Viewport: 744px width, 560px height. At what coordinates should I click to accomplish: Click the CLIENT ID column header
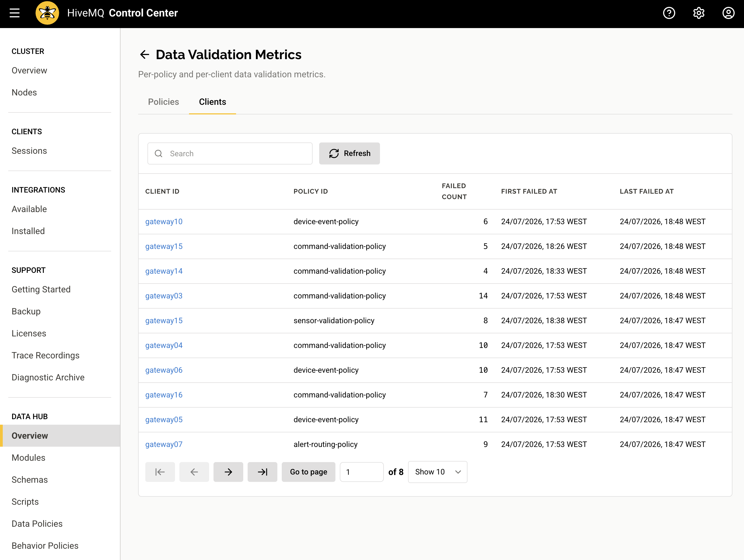coord(162,191)
